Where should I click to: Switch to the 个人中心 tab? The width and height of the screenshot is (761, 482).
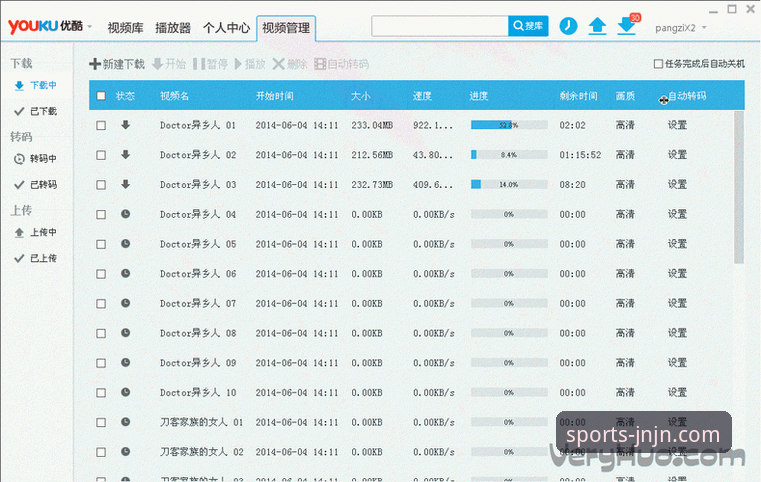coord(226,28)
